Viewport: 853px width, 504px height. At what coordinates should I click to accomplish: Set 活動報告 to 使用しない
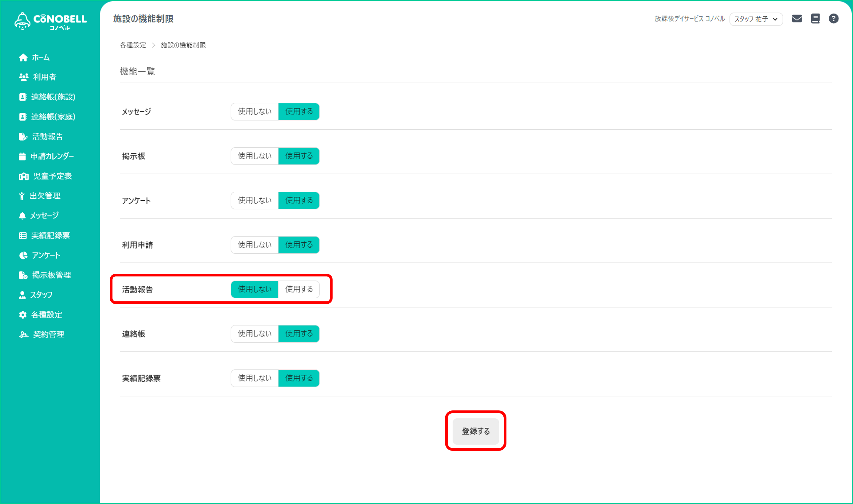click(254, 289)
